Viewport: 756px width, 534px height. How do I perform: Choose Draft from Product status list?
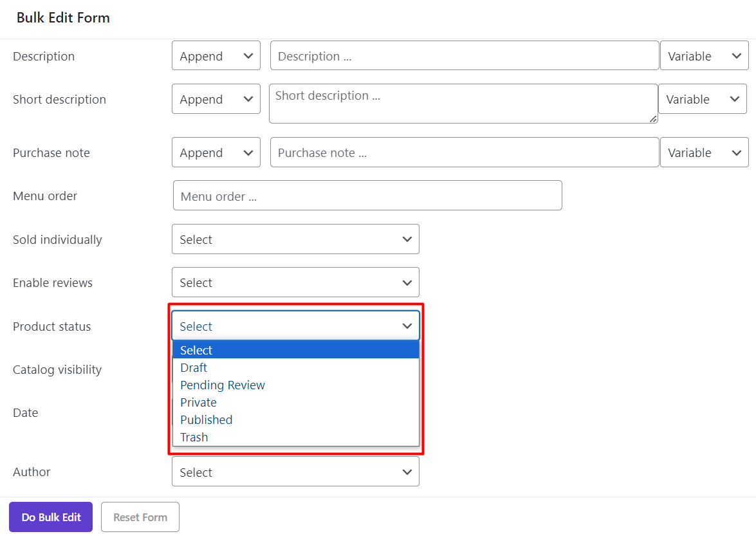[194, 367]
